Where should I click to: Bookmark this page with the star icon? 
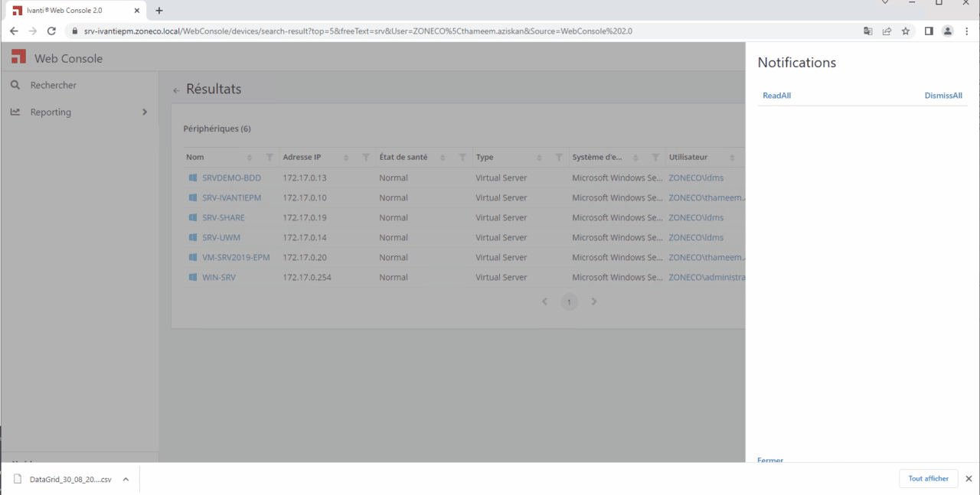[906, 31]
